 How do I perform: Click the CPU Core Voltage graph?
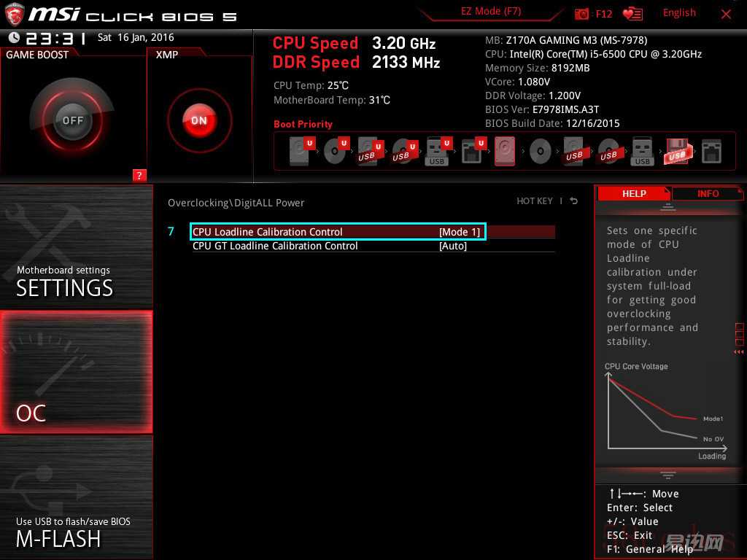[x=666, y=412]
